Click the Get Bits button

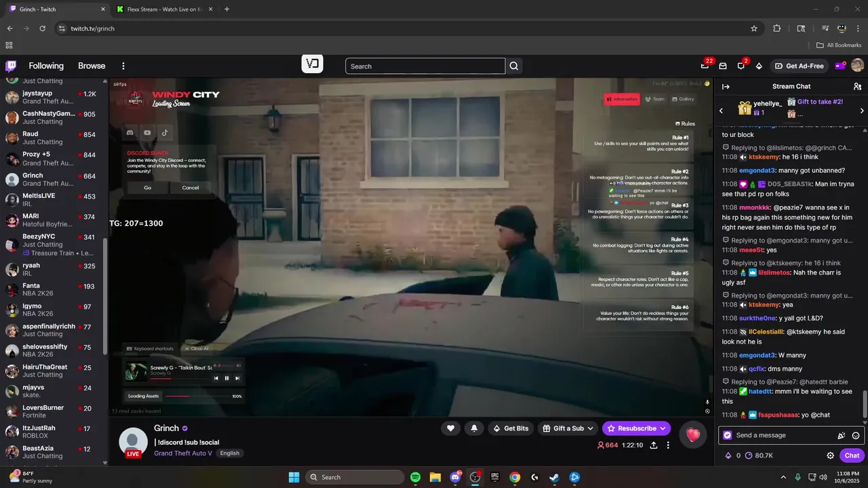pyautogui.click(x=511, y=428)
